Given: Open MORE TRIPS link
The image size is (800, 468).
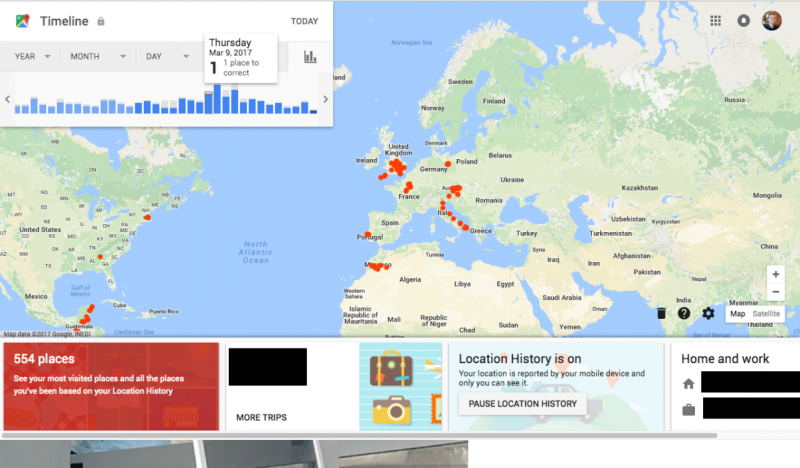Looking at the screenshot, I should (x=261, y=417).
